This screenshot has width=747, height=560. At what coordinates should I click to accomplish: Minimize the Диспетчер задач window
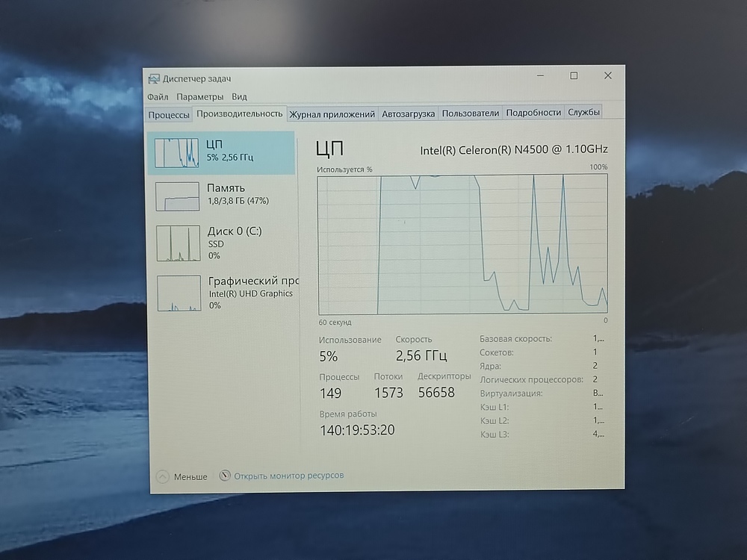(x=540, y=76)
